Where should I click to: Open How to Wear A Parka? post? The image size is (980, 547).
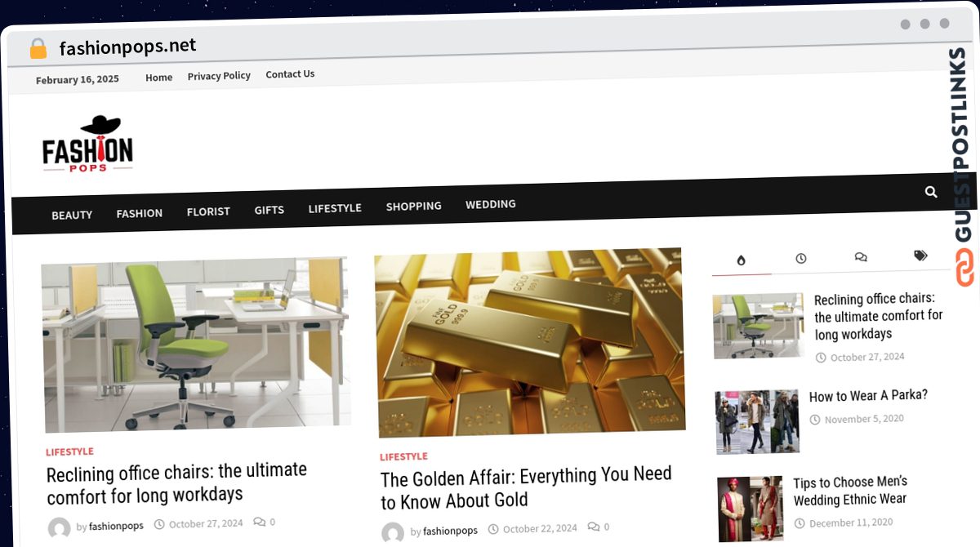868,396
